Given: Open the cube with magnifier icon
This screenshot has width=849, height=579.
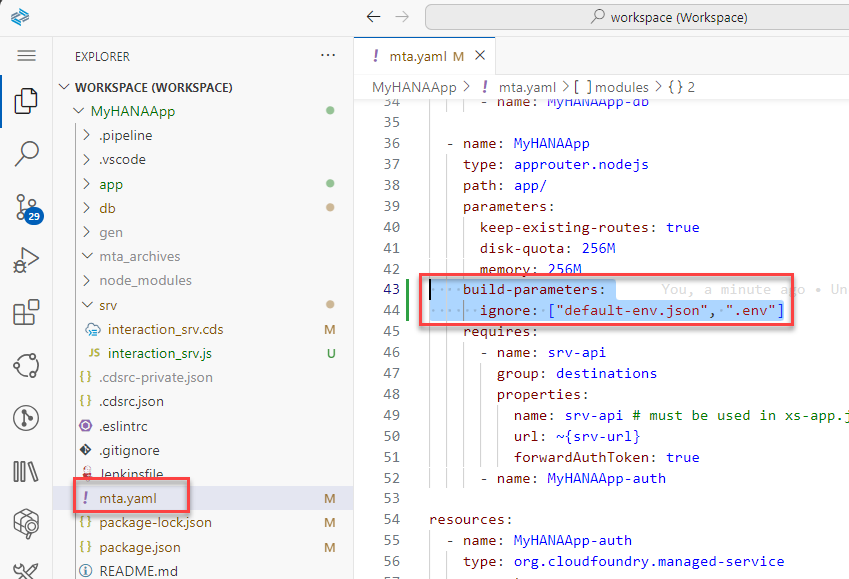Looking at the screenshot, I should (26, 524).
